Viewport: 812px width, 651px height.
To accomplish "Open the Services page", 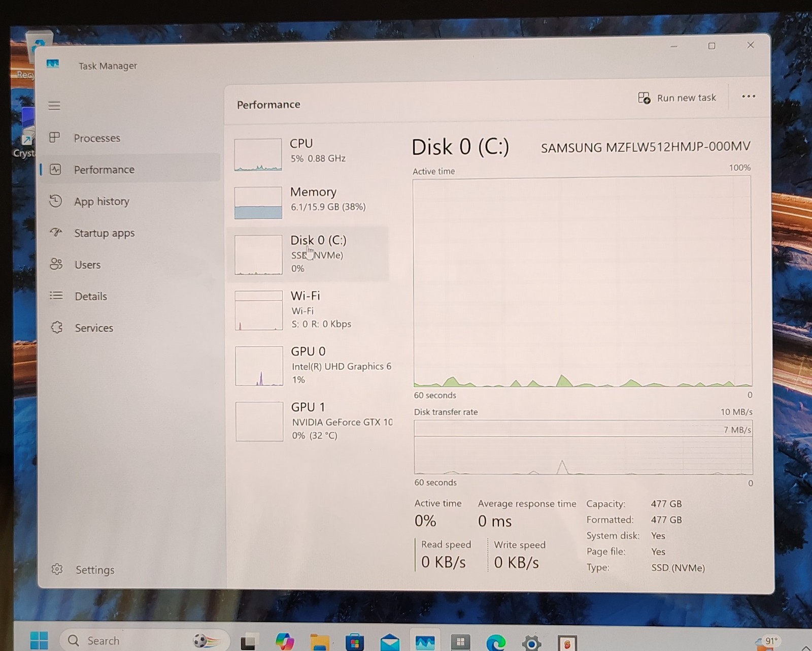I will coord(130,328).
